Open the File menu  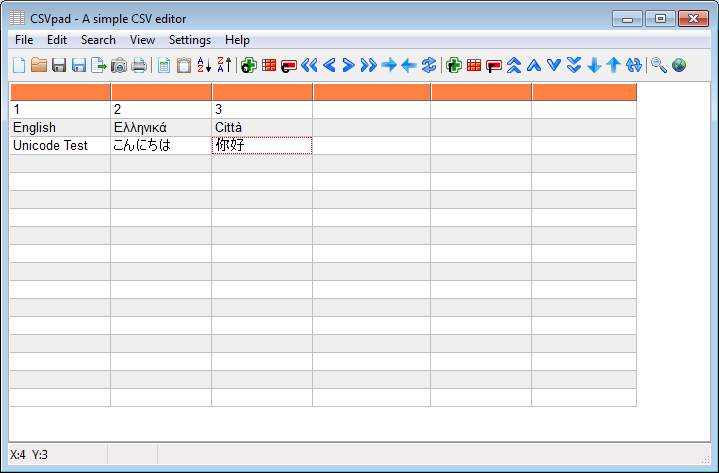pos(24,40)
